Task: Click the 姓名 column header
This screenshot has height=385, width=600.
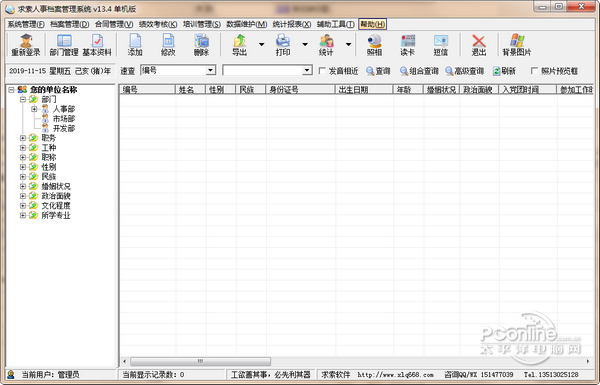Action: [191, 90]
